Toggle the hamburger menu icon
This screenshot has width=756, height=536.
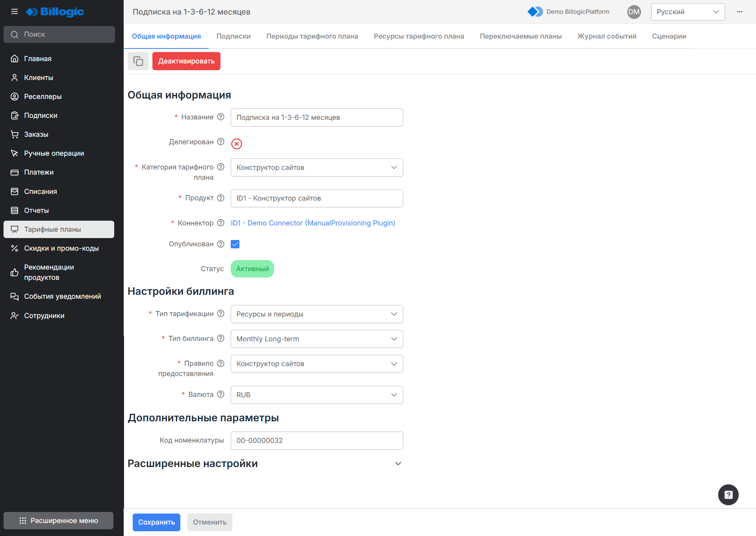pyautogui.click(x=15, y=11)
